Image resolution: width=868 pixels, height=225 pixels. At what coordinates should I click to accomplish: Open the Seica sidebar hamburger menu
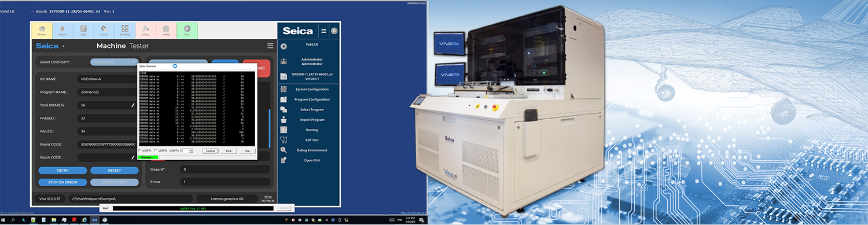pos(323,31)
